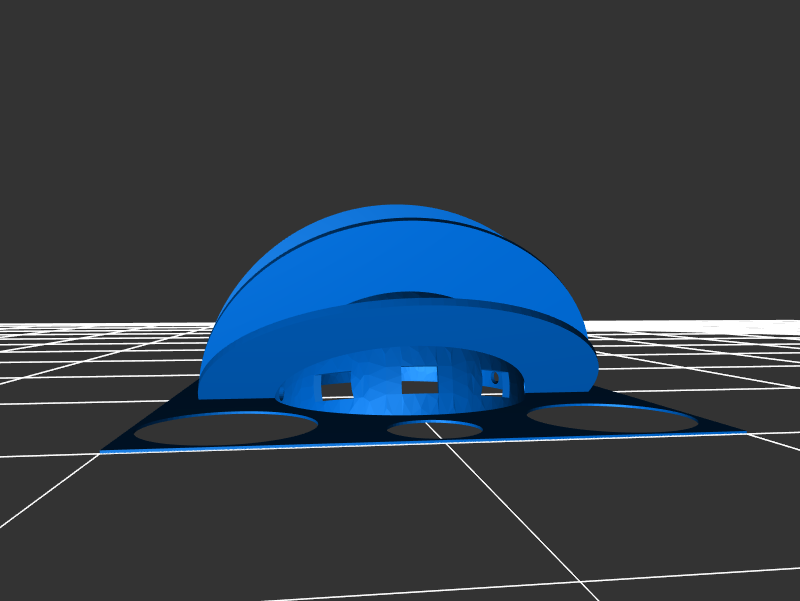The height and width of the screenshot is (601, 800).
Task: Select the left rectangular slot in inner ring
Action: (336, 388)
